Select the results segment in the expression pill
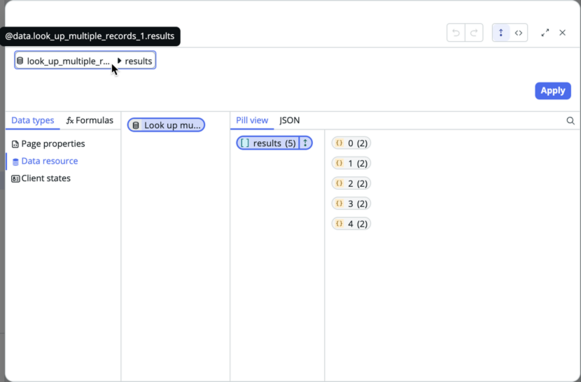The image size is (581, 382). pyautogui.click(x=138, y=61)
